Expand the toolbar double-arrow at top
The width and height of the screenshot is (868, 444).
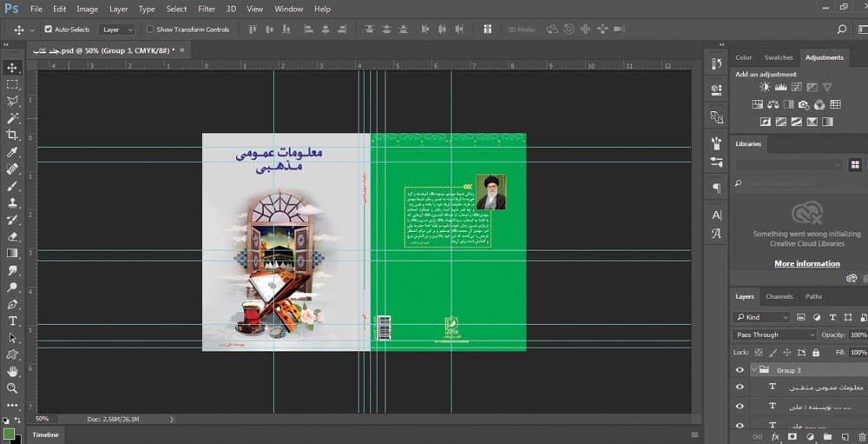tap(5, 45)
